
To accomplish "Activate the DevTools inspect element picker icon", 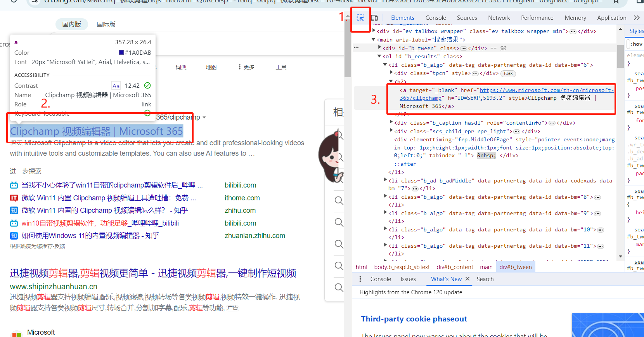I will click(x=360, y=18).
